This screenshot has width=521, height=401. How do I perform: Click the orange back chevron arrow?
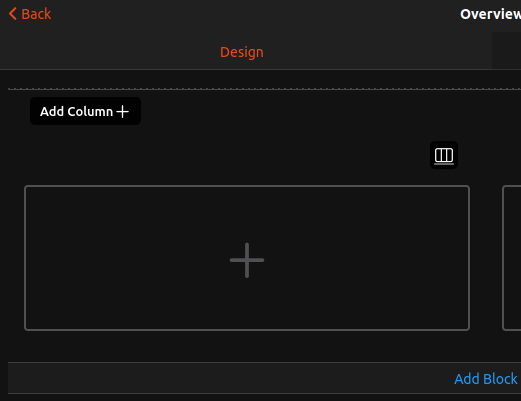pyautogui.click(x=13, y=14)
